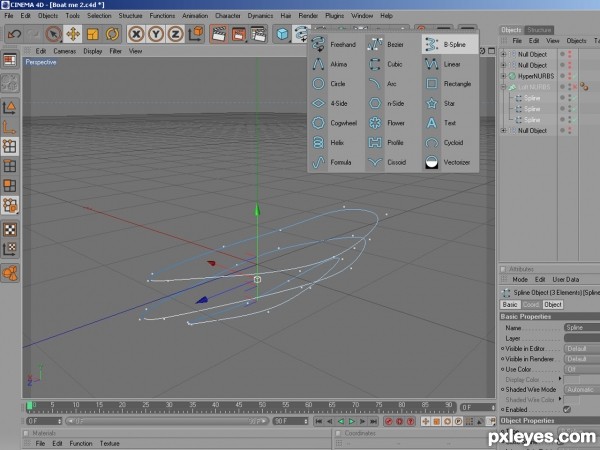Switch to Use Point tool mode
This screenshot has height=450, width=600.
pos(10,146)
